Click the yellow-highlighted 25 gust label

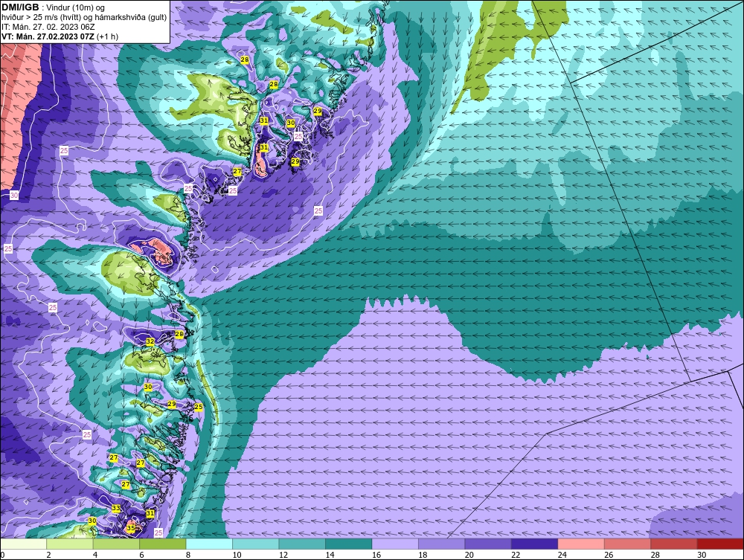(199, 407)
